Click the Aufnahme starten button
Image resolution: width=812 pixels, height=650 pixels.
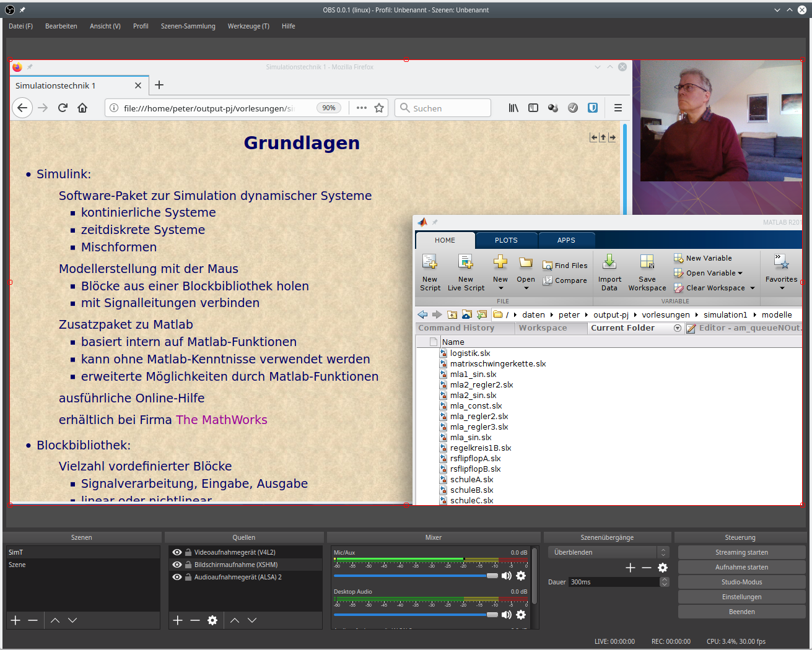[741, 567]
